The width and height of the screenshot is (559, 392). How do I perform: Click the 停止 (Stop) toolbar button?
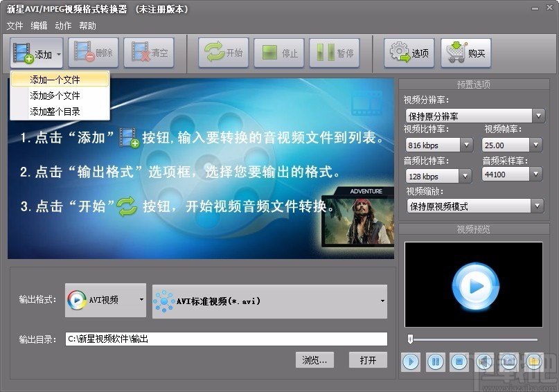click(x=278, y=53)
